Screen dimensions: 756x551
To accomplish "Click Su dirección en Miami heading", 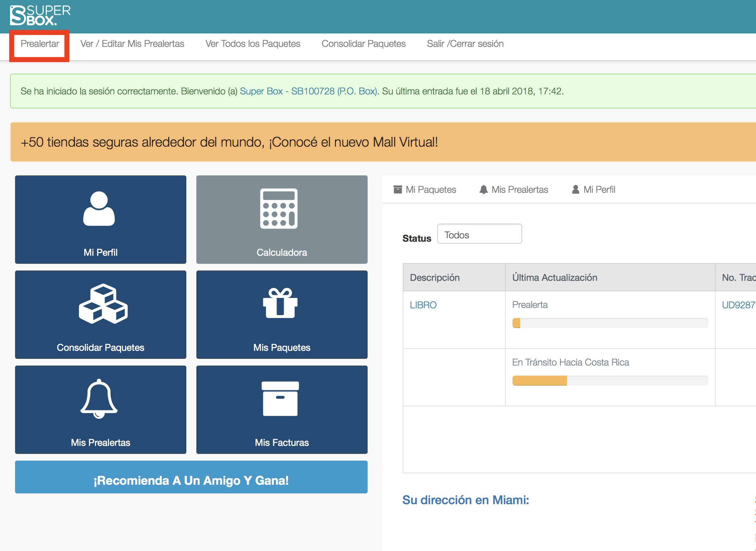I will click(x=466, y=500).
